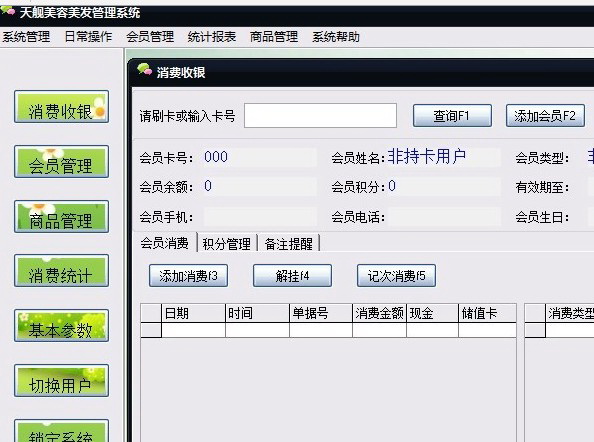Open the 日常操作 menu
Image resolution: width=594 pixels, height=442 pixels.
(88, 37)
